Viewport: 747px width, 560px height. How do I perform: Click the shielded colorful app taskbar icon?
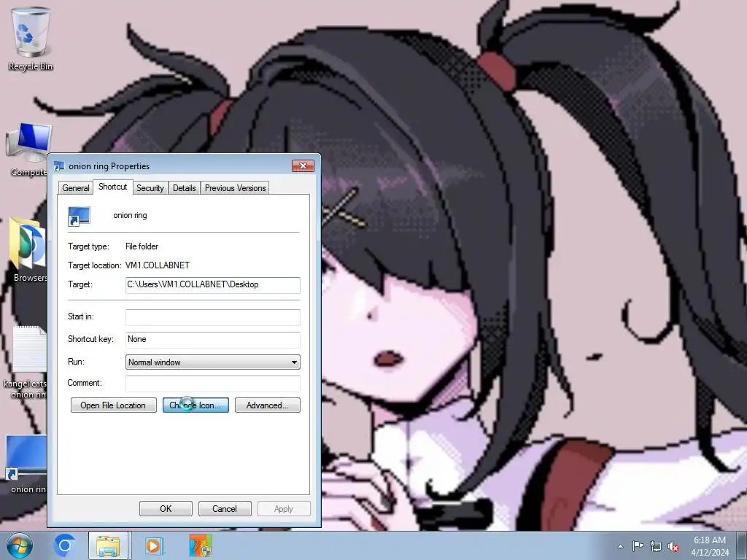[x=200, y=545]
